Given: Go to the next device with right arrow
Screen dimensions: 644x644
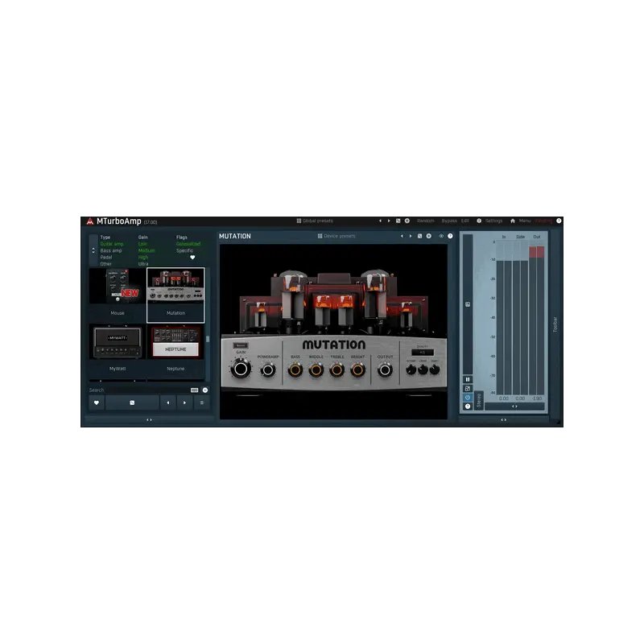Looking at the screenshot, I should [185, 403].
